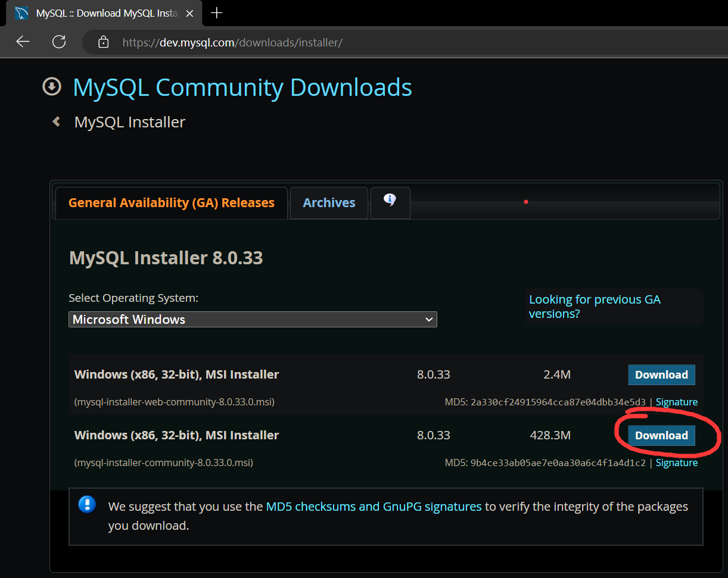Click MD5 hash 9b4ce33ab05ae7e0aa30a6c4f1a4d1c2
This screenshot has width=728, height=578.
[x=558, y=463]
